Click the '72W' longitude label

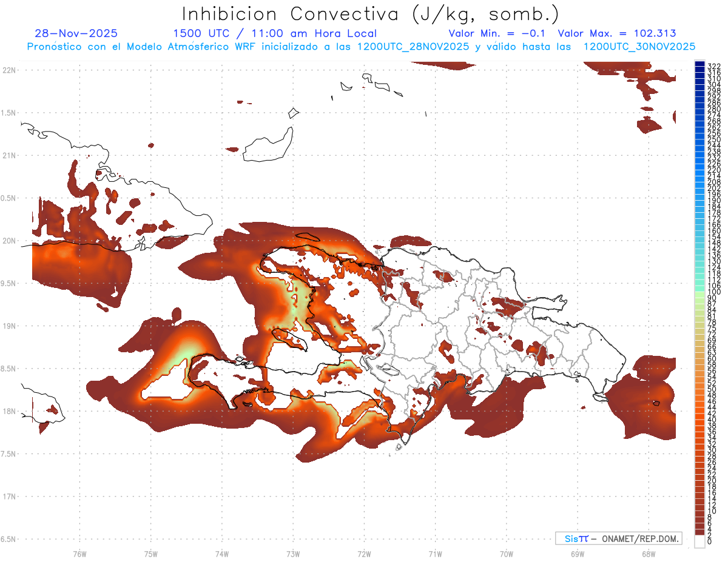click(364, 553)
